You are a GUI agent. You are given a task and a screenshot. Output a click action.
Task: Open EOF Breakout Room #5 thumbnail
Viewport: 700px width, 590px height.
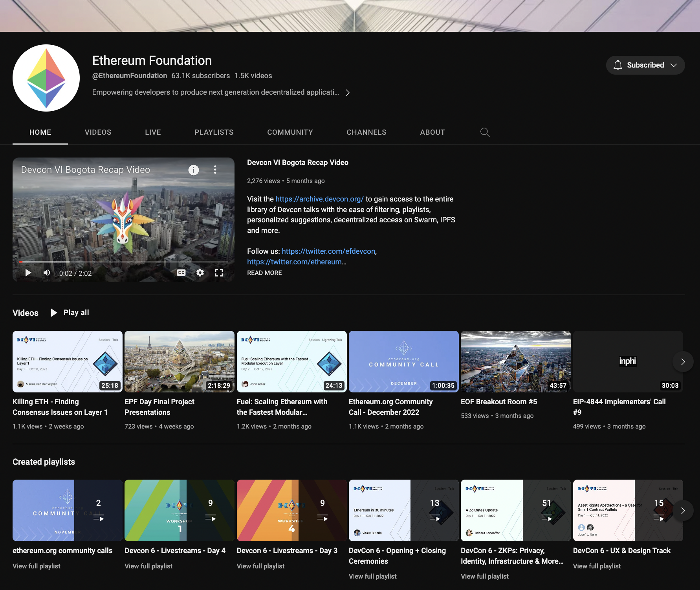tap(515, 361)
